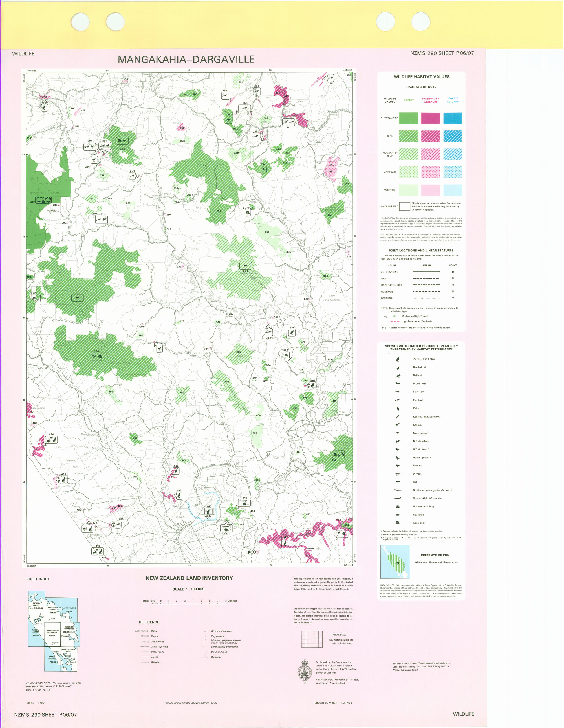Select the Moderate-High point symbol

[453, 285]
